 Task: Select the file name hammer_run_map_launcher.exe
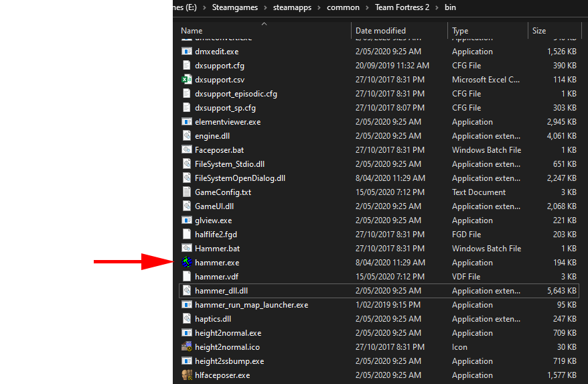pyautogui.click(x=252, y=305)
